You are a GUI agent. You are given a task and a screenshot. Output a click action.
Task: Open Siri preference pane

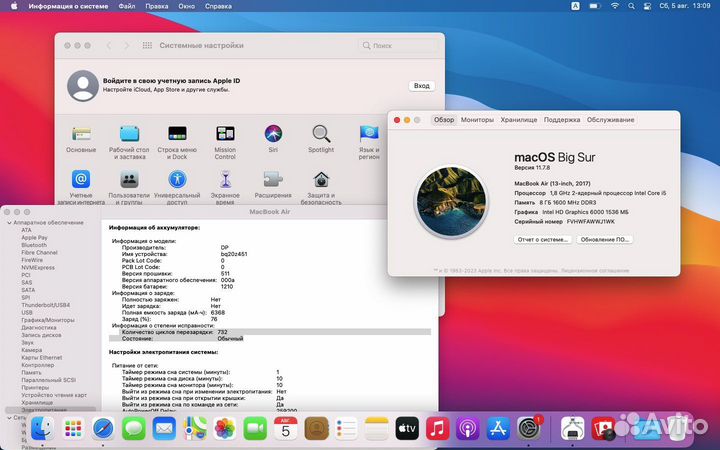click(x=273, y=140)
